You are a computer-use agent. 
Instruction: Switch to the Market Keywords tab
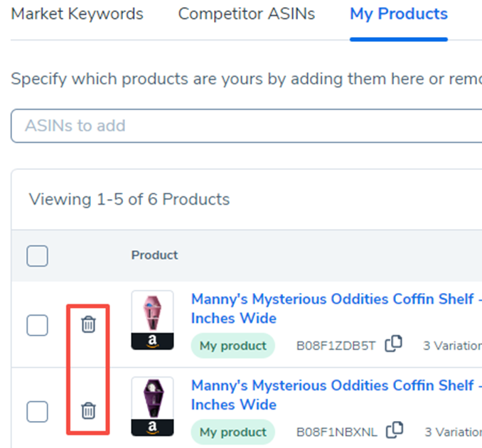77,14
